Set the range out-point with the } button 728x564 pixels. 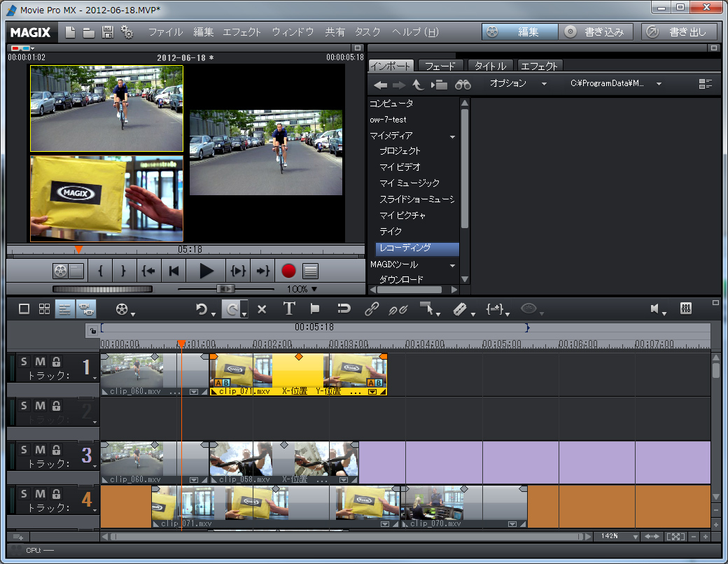point(123,271)
